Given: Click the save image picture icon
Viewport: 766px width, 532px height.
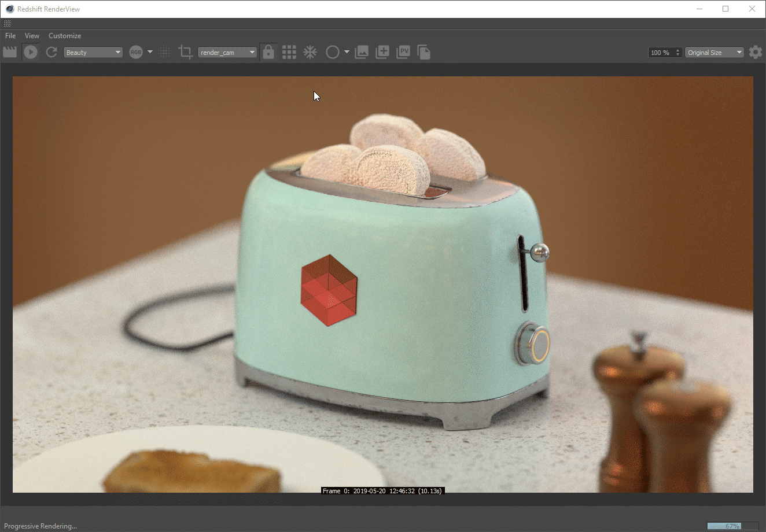Looking at the screenshot, I should [x=362, y=52].
